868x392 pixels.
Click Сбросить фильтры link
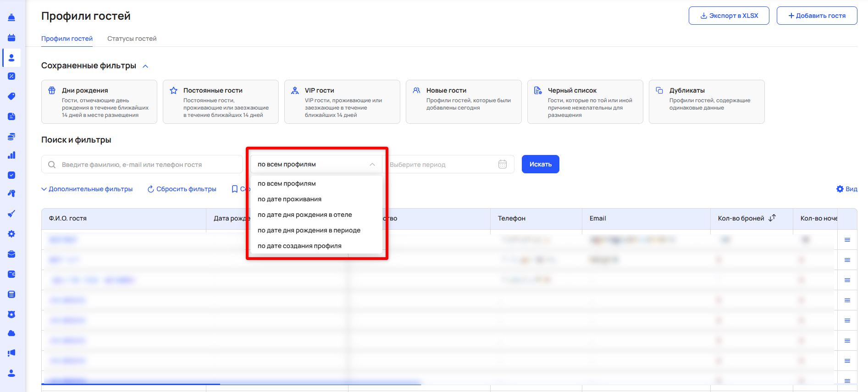click(x=182, y=189)
